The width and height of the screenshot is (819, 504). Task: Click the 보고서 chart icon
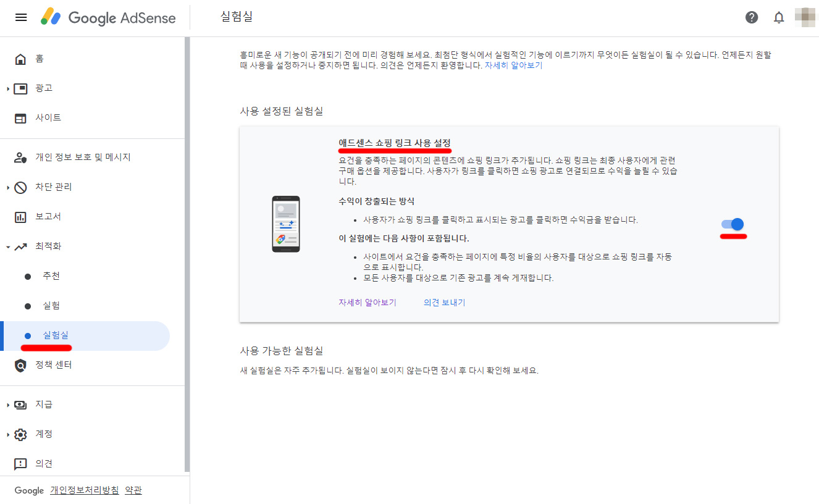click(x=20, y=217)
